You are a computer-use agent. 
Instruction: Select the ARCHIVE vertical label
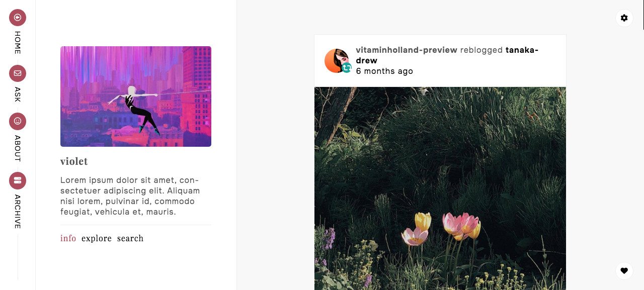point(18,212)
